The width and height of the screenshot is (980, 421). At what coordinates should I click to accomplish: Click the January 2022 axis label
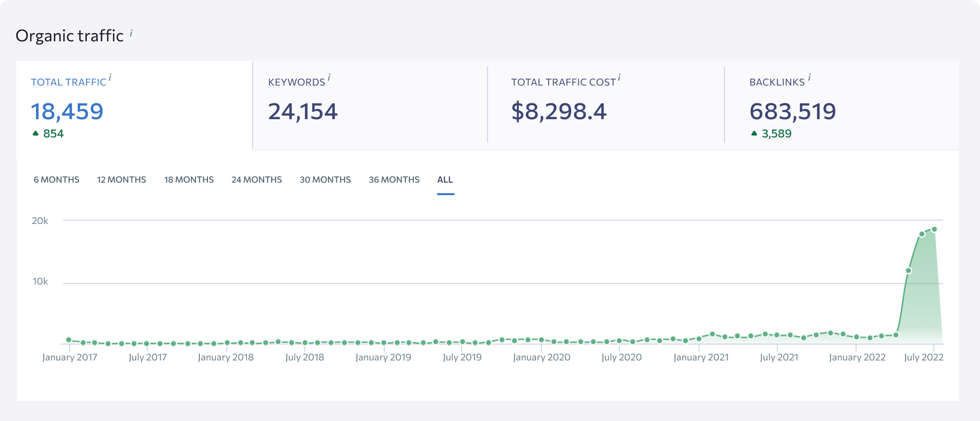tap(857, 358)
